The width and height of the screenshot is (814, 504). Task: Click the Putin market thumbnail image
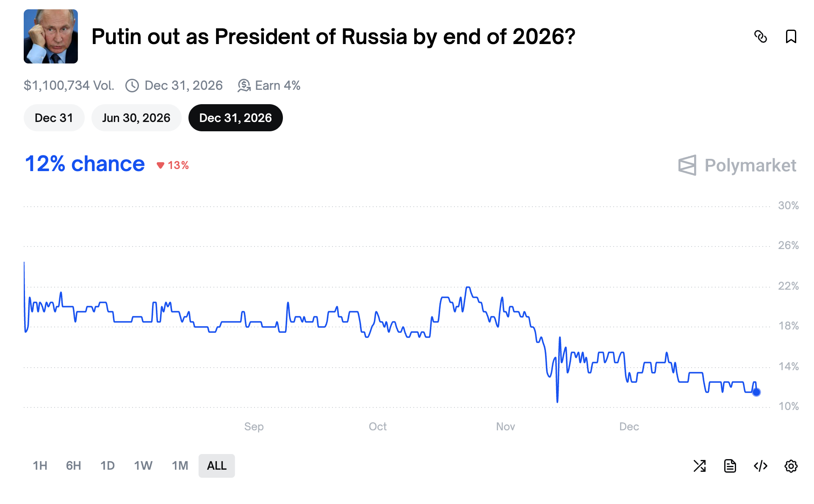(51, 36)
